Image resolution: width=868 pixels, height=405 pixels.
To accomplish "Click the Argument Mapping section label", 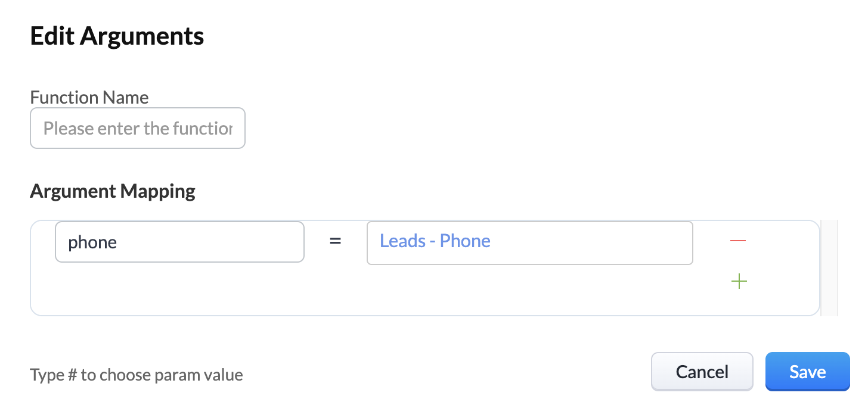I will pyautogui.click(x=113, y=191).
